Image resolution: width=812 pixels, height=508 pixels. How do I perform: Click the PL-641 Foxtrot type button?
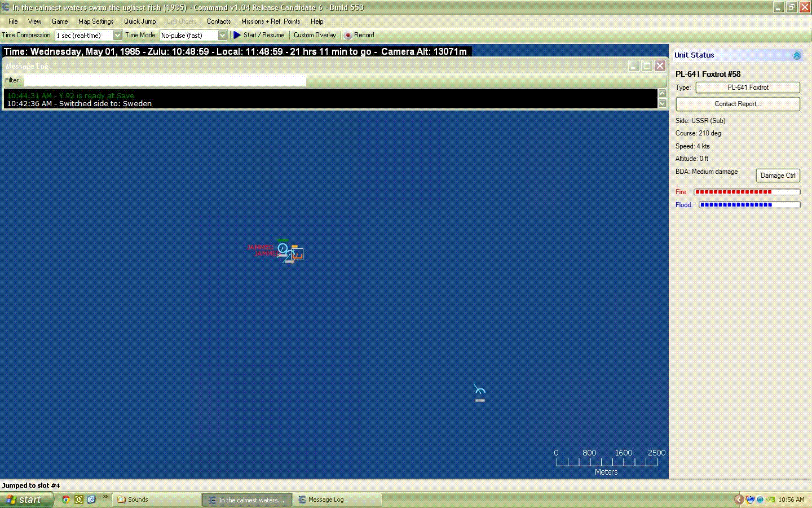pyautogui.click(x=748, y=87)
